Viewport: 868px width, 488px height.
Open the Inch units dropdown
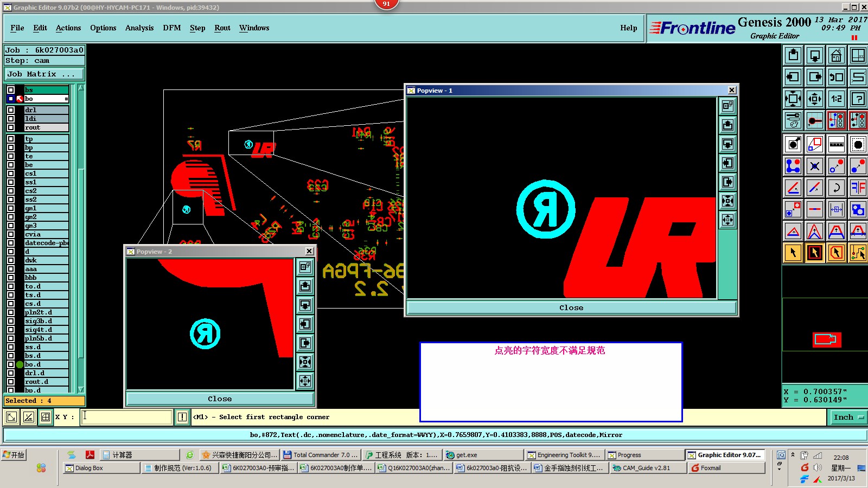pyautogui.click(x=848, y=417)
